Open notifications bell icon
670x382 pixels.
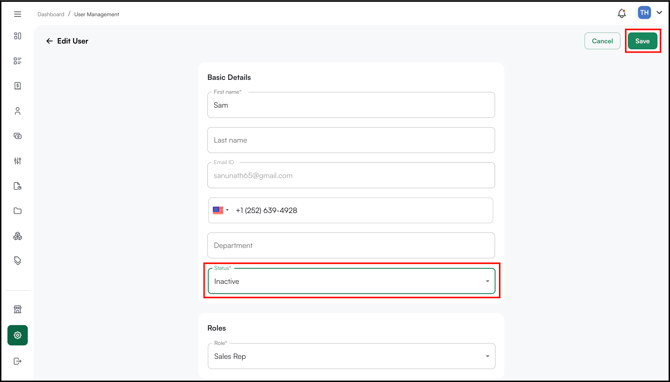pyautogui.click(x=622, y=14)
